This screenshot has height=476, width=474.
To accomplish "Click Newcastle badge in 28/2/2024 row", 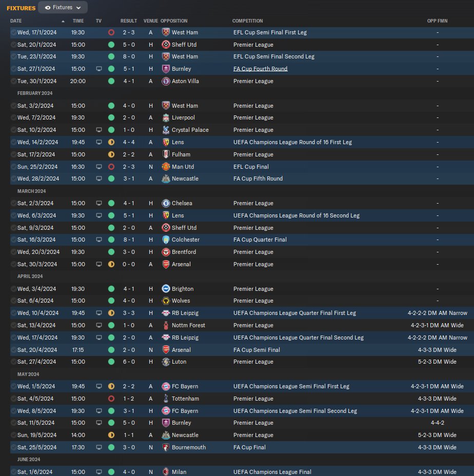I will click(x=166, y=179).
